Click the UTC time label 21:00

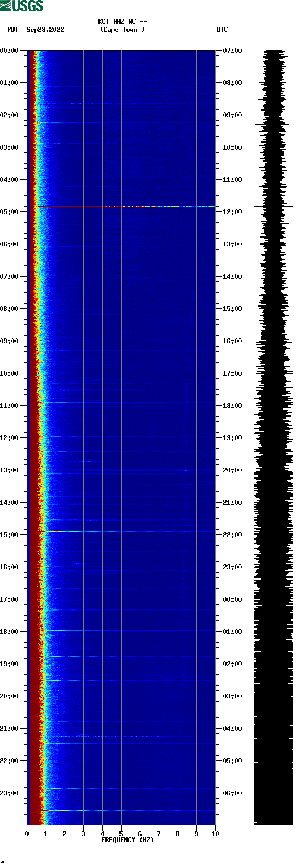[232, 503]
